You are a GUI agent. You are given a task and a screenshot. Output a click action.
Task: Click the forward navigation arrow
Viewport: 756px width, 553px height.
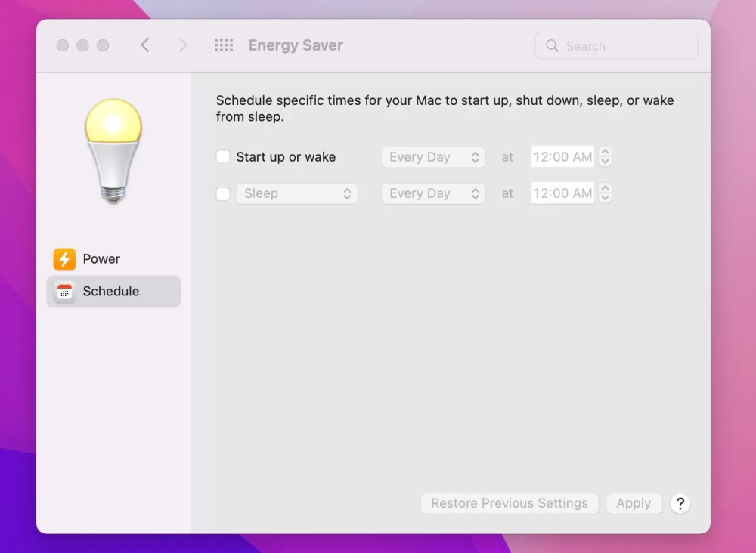click(182, 45)
